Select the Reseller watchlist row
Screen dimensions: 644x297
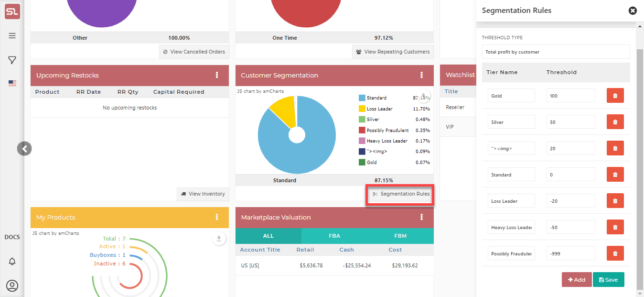click(x=458, y=107)
